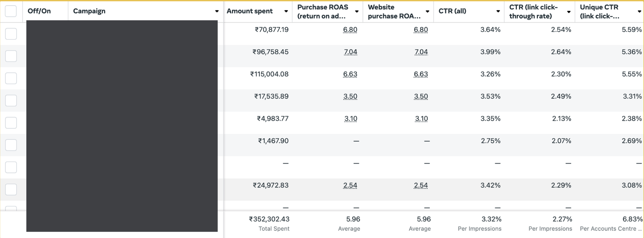The width and height of the screenshot is (644, 238).
Task: Click the 2.64% link CTR value
Action: coord(561,52)
